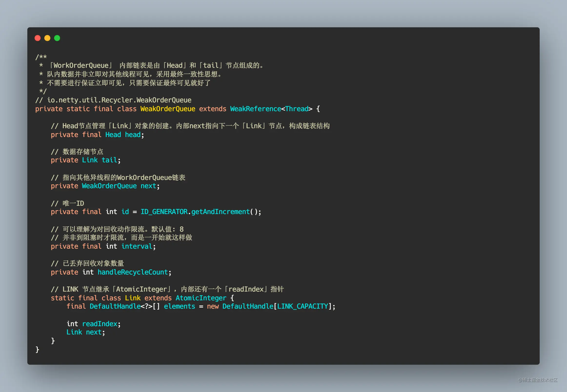Click the comment "并非到阻塞时才限流"

[121, 237]
